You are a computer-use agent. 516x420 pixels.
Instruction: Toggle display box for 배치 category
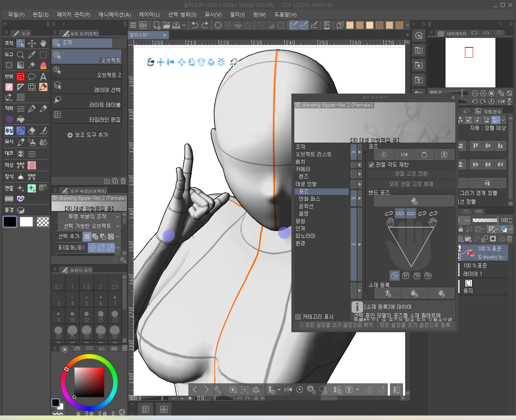click(x=354, y=165)
